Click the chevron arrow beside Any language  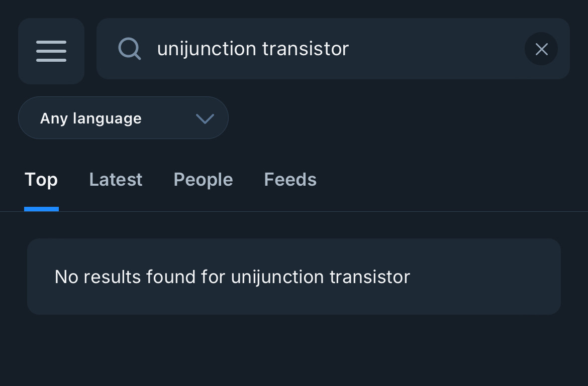pos(205,118)
